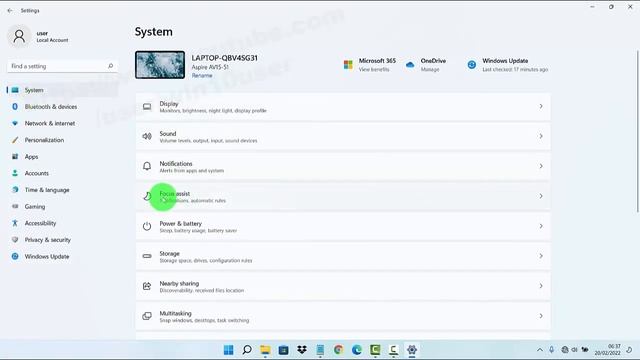Expand the Nearby sharing row chevron
The height and width of the screenshot is (360, 640).
(x=541, y=286)
